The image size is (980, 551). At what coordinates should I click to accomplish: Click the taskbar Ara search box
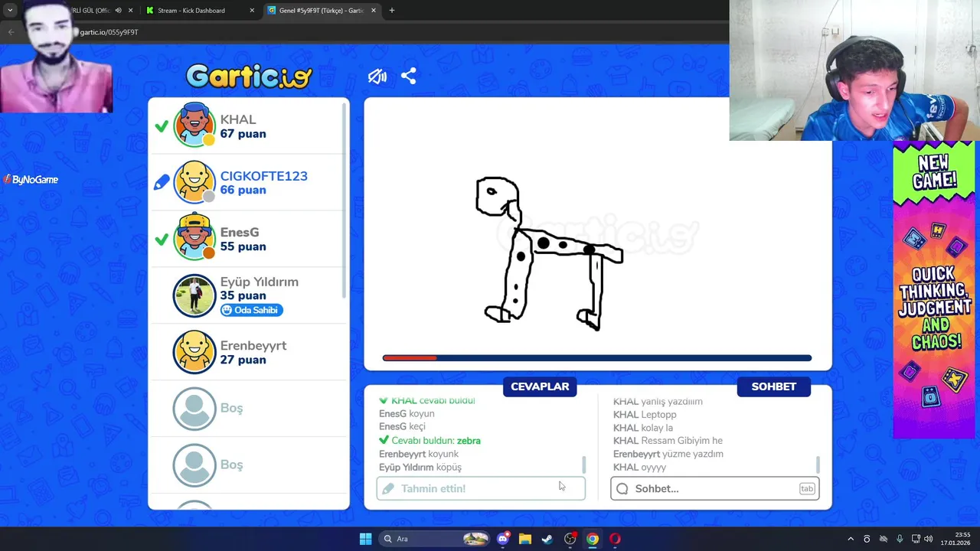click(x=434, y=539)
